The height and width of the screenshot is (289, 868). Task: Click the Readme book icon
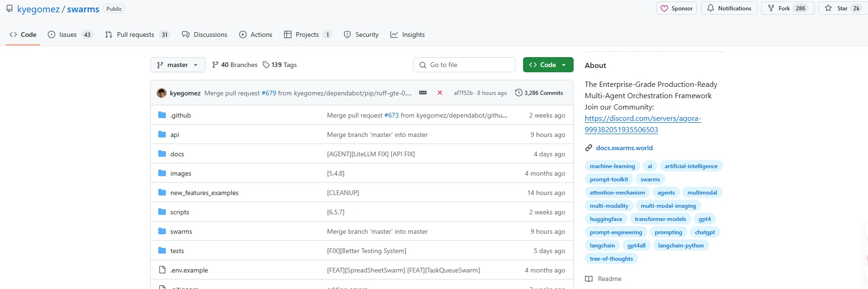589,279
